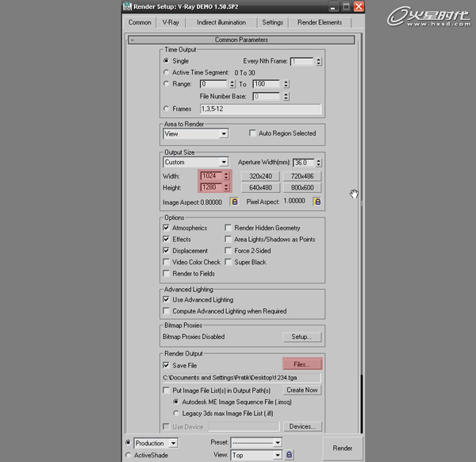The image size is (476, 462).
Task: Enable the Super Black checkbox
Action: pos(228,262)
